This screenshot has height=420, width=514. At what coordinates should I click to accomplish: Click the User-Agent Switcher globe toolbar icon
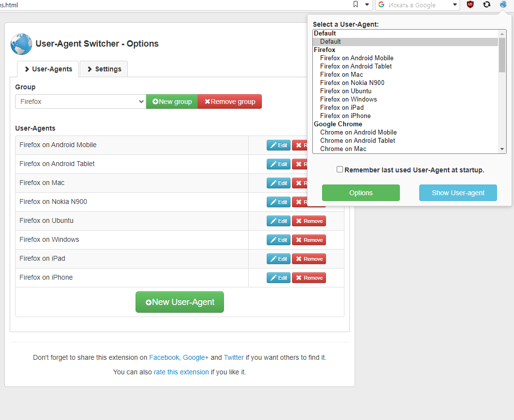503,4
